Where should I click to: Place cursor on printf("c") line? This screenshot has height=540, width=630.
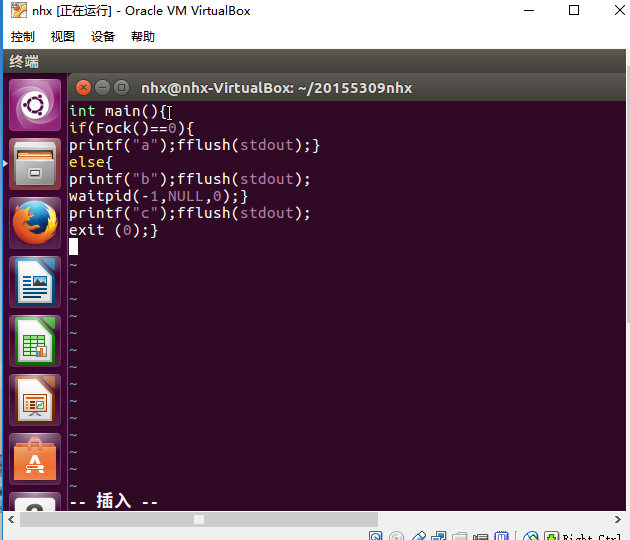[190, 213]
